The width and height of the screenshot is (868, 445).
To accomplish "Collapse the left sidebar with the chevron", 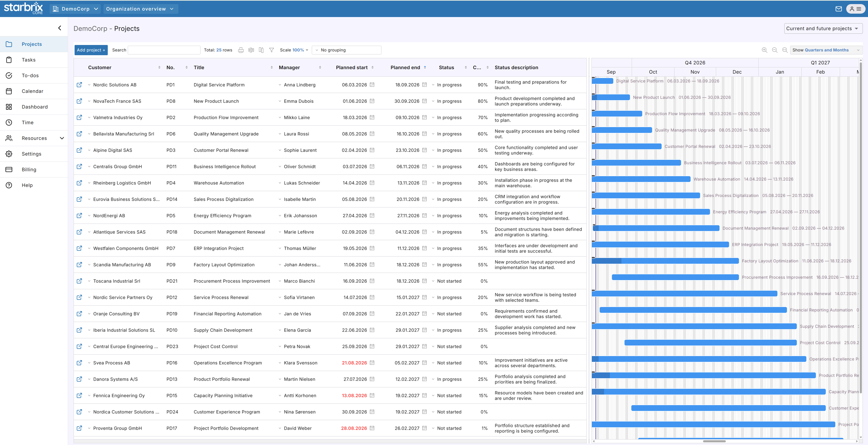I will [x=60, y=28].
